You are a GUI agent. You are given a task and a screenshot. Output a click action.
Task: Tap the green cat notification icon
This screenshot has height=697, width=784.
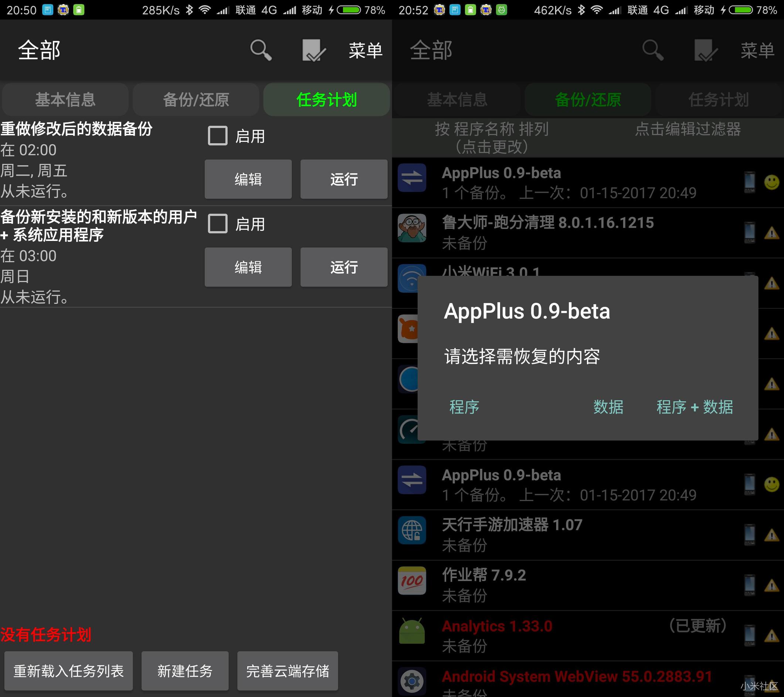502,10
